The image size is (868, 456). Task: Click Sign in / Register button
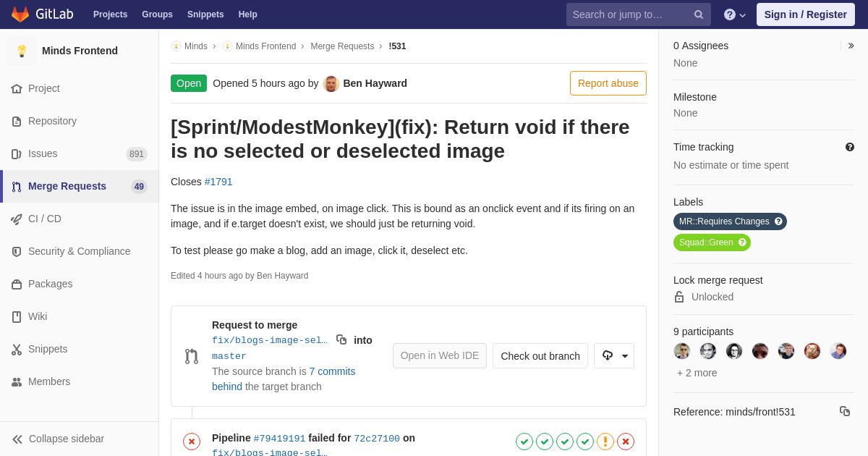pos(805,14)
